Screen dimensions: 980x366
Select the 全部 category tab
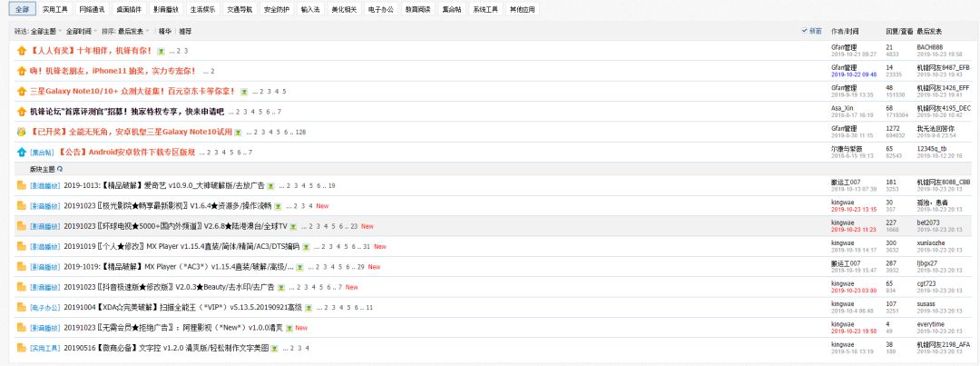[22, 10]
